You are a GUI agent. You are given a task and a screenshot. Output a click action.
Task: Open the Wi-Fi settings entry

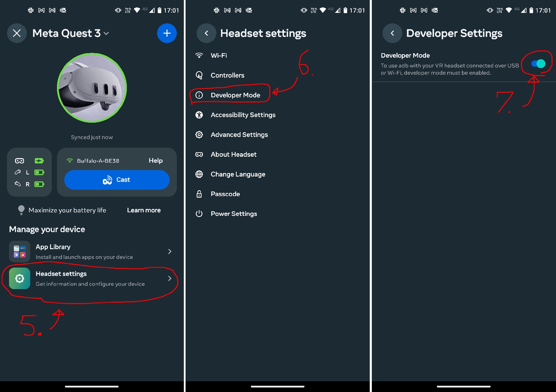pos(219,56)
